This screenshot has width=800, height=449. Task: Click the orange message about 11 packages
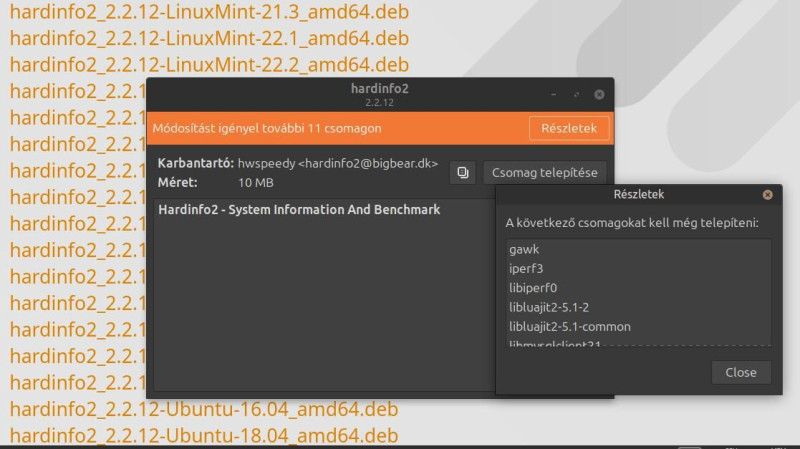pyautogui.click(x=267, y=128)
